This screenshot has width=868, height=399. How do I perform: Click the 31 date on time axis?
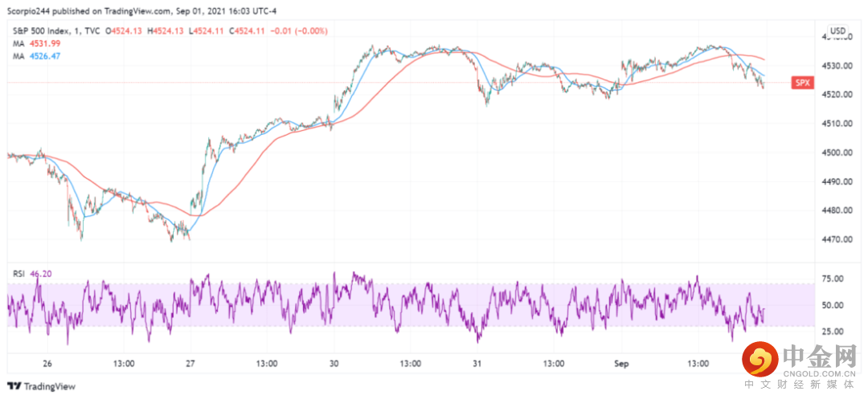coord(477,363)
